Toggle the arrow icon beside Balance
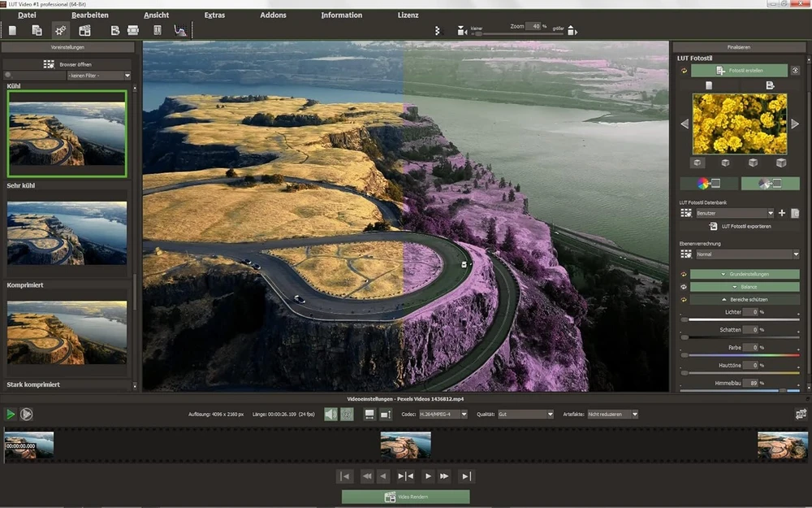The height and width of the screenshot is (508, 812). (684, 287)
